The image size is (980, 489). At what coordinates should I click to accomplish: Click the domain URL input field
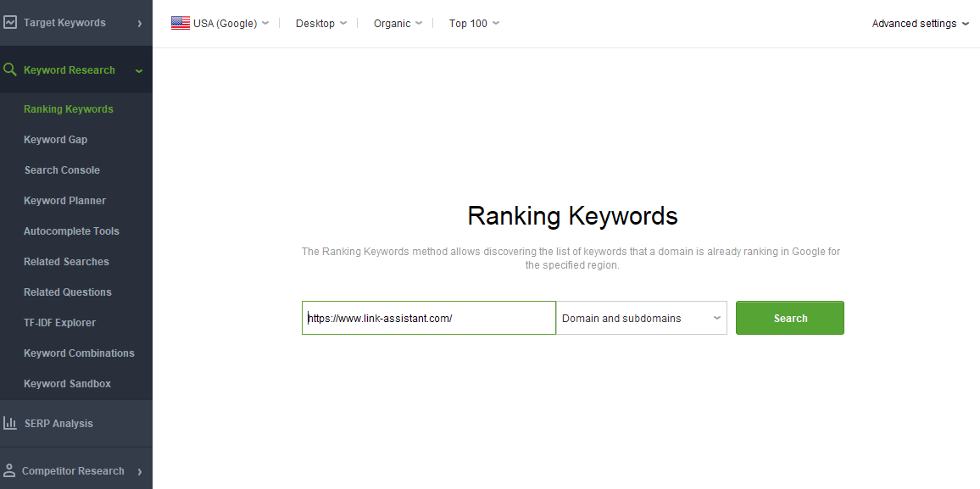pyautogui.click(x=429, y=318)
